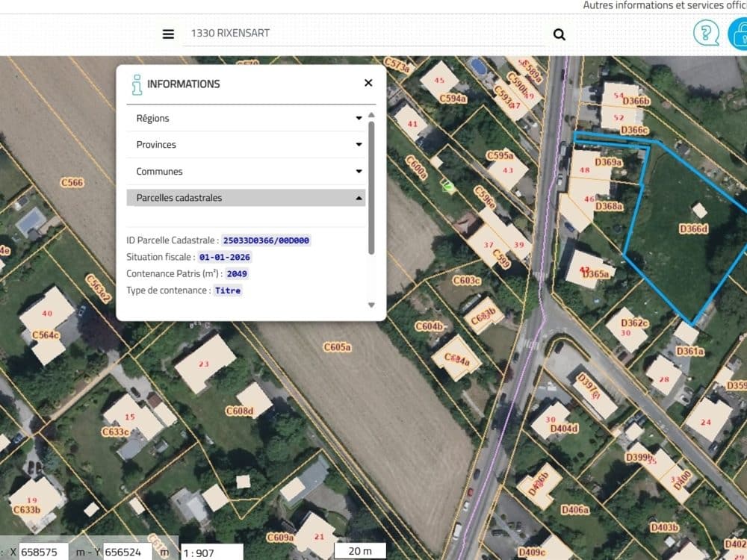Click building number 28 on map

point(664,379)
